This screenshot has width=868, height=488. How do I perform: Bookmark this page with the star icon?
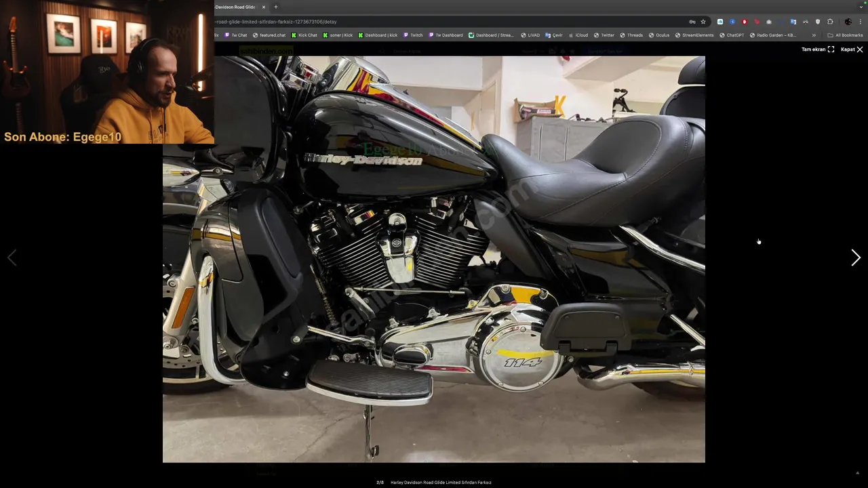pos(703,22)
